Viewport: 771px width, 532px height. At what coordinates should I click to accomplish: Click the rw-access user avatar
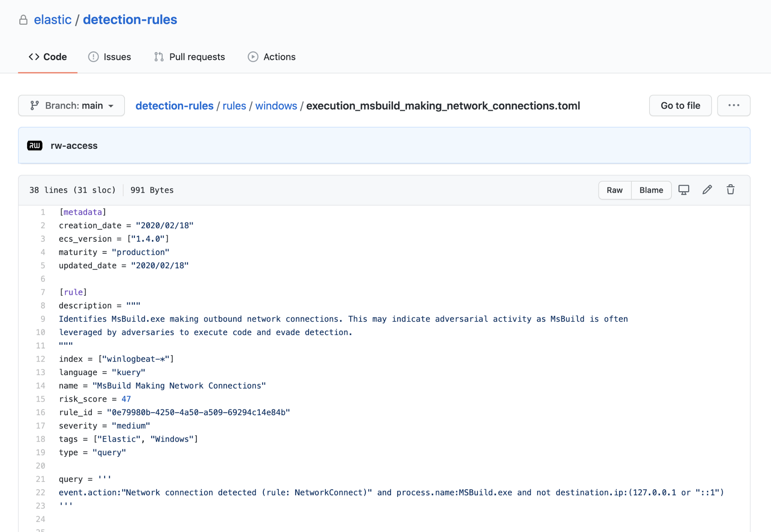pos(35,146)
